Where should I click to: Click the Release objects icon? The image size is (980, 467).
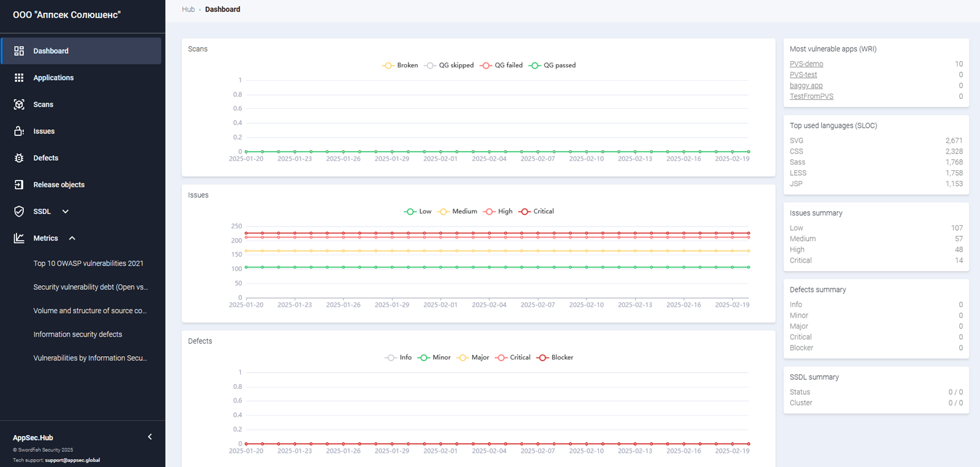[x=19, y=185]
